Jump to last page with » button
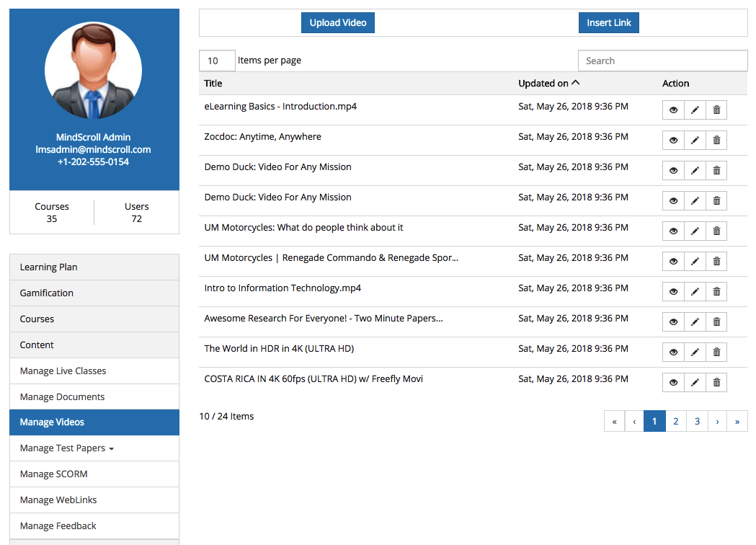This screenshot has height=545, width=756. 737,421
